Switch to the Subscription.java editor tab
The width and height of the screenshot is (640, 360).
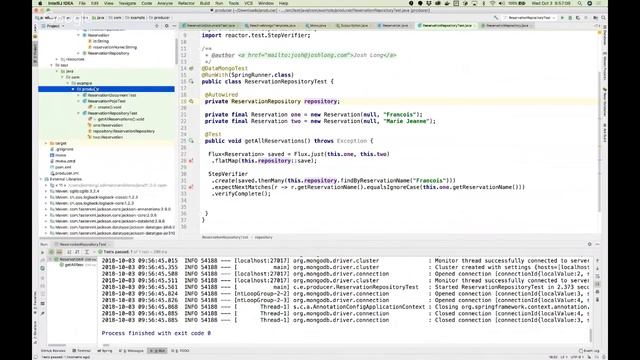[x=353, y=25]
